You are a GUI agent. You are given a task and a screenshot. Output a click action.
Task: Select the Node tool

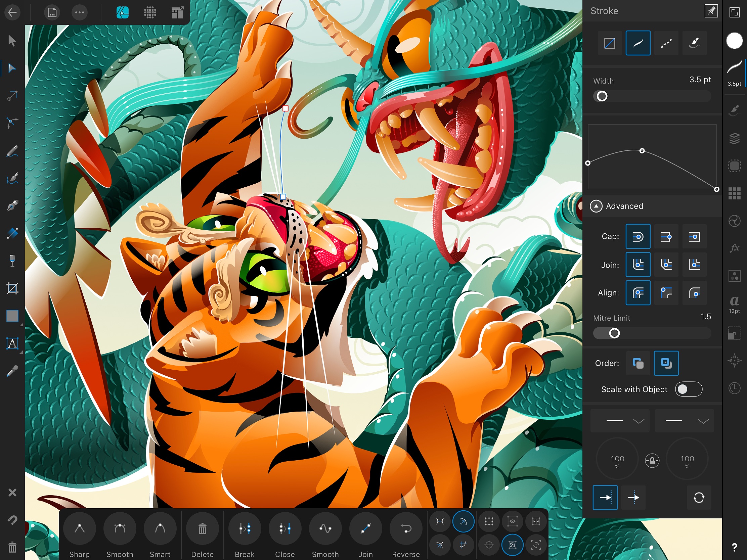pyautogui.click(x=12, y=68)
